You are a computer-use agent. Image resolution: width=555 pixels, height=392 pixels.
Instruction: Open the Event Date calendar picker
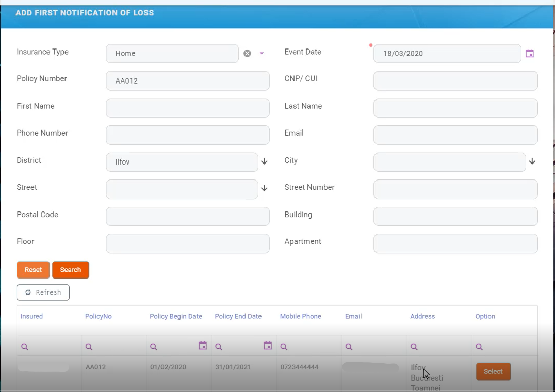[x=530, y=53]
